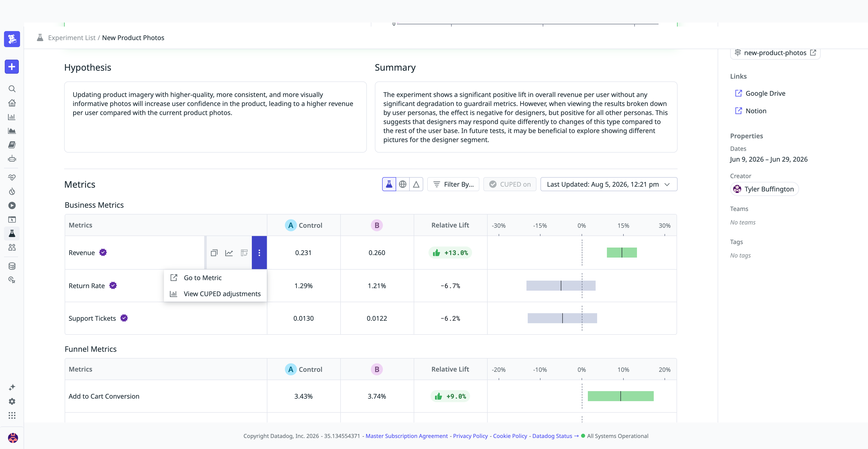The height and width of the screenshot is (449, 868).
Task: Open the Notion link
Action: coord(751,111)
